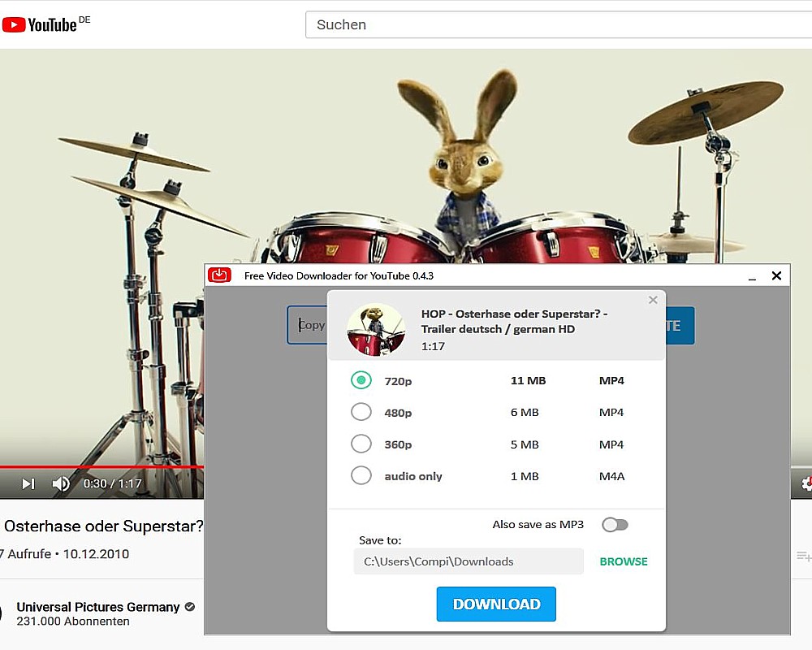This screenshot has width=812, height=650.
Task: Click the 11 MB file size text
Action: pyautogui.click(x=529, y=380)
